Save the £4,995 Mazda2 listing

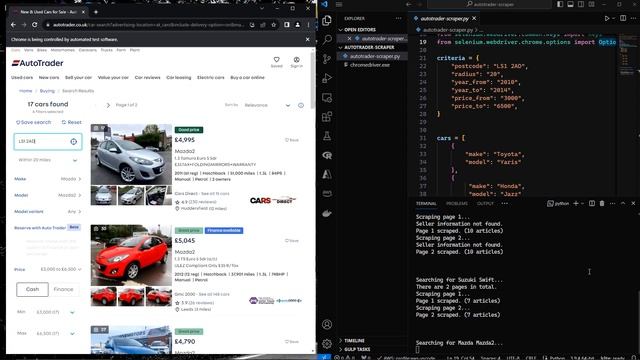(x=292, y=140)
